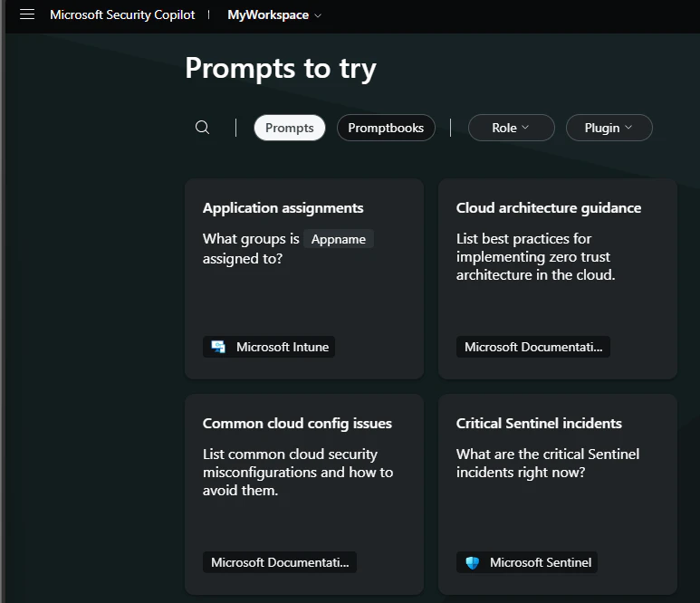The height and width of the screenshot is (603, 700).
Task: Click text 'List best practices for implementing zero trust'
Action: tap(533, 248)
